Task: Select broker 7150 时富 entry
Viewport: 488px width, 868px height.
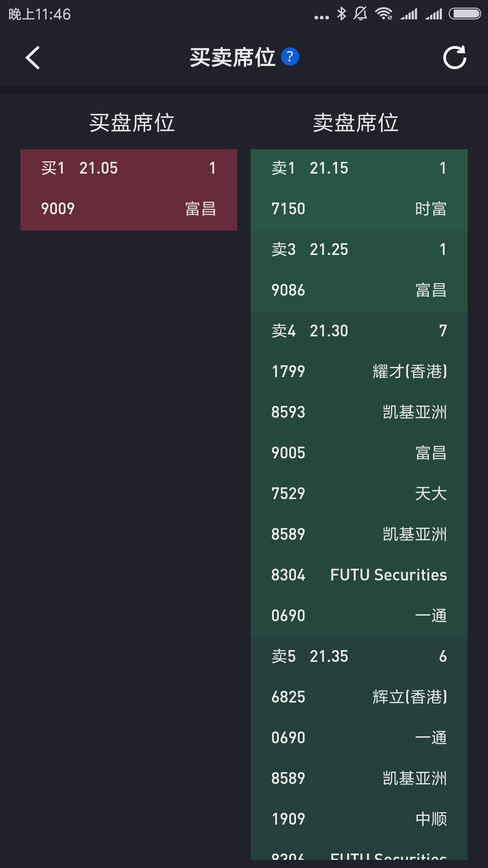Action: pyautogui.click(x=359, y=209)
